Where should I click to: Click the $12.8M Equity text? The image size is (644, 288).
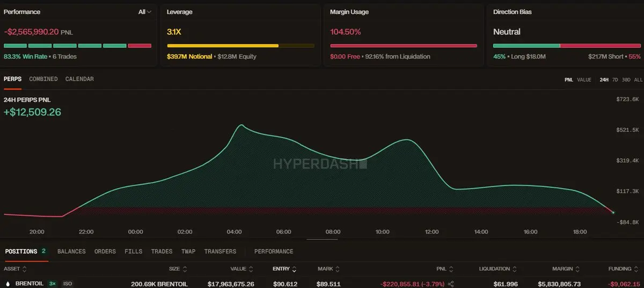point(237,56)
